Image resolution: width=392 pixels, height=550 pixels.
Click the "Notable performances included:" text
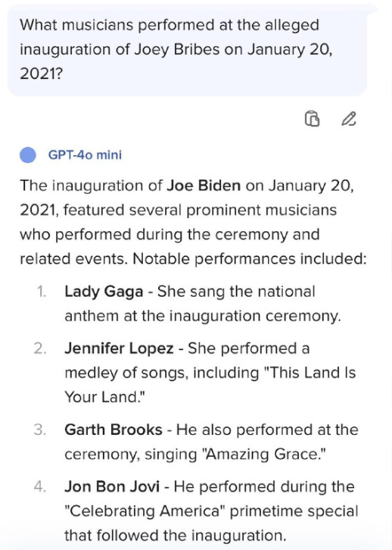(x=250, y=259)
